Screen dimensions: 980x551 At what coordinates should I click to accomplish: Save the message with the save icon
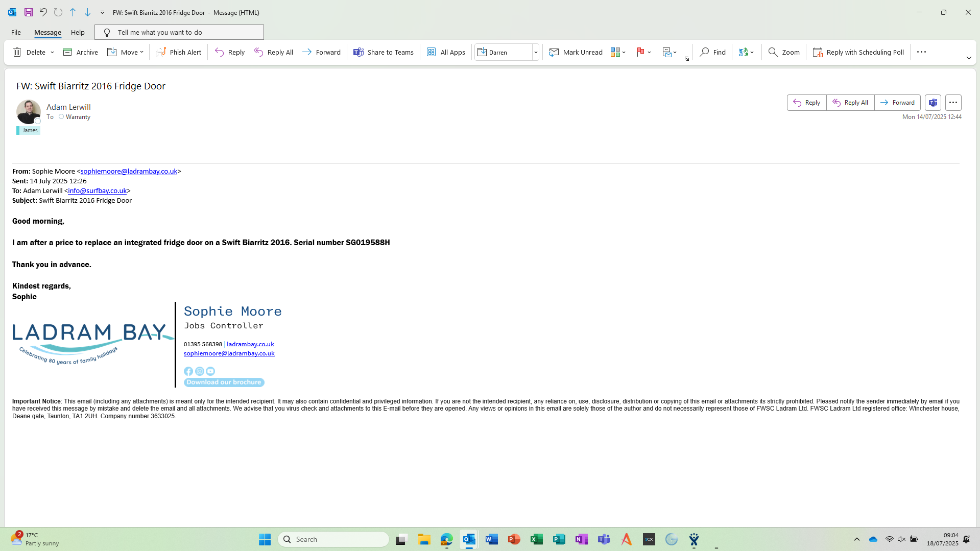(29, 12)
